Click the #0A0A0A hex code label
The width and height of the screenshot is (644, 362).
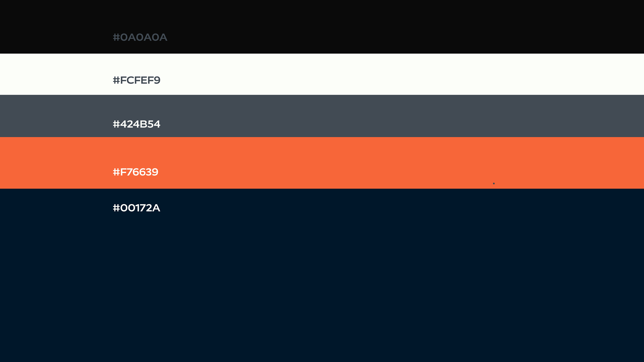coord(140,37)
